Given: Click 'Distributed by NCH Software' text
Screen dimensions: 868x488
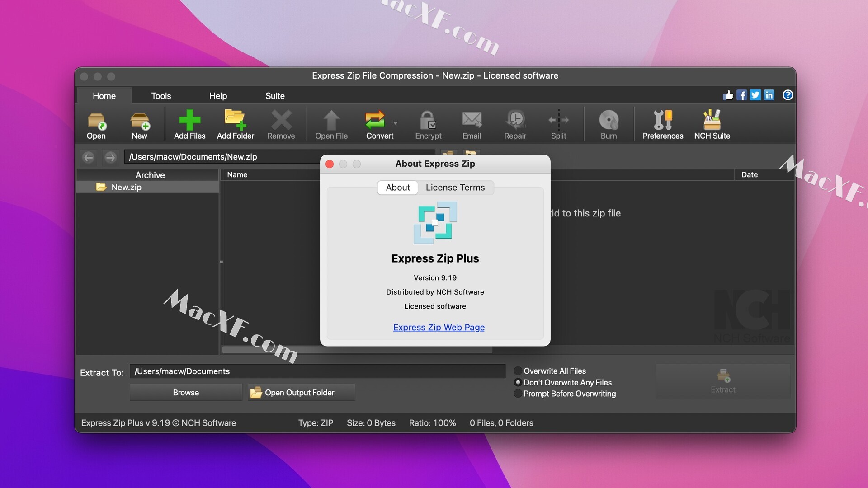Looking at the screenshot, I should click(x=435, y=292).
